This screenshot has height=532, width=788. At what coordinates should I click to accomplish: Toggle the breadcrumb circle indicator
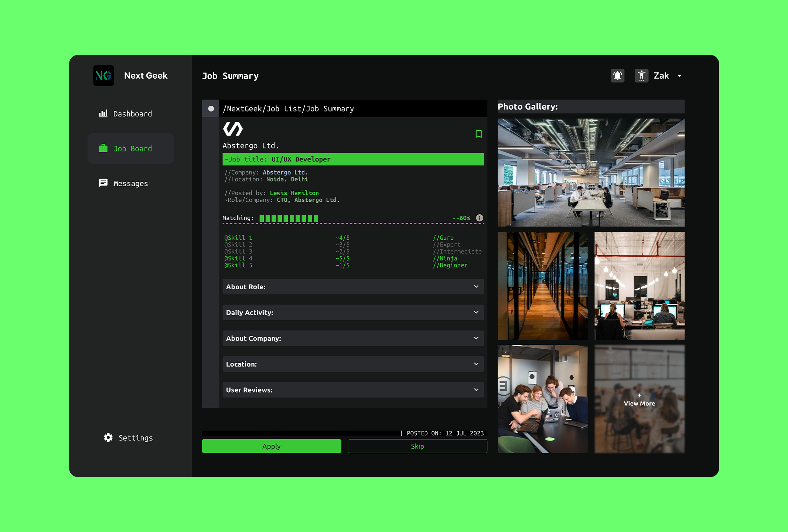click(211, 109)
